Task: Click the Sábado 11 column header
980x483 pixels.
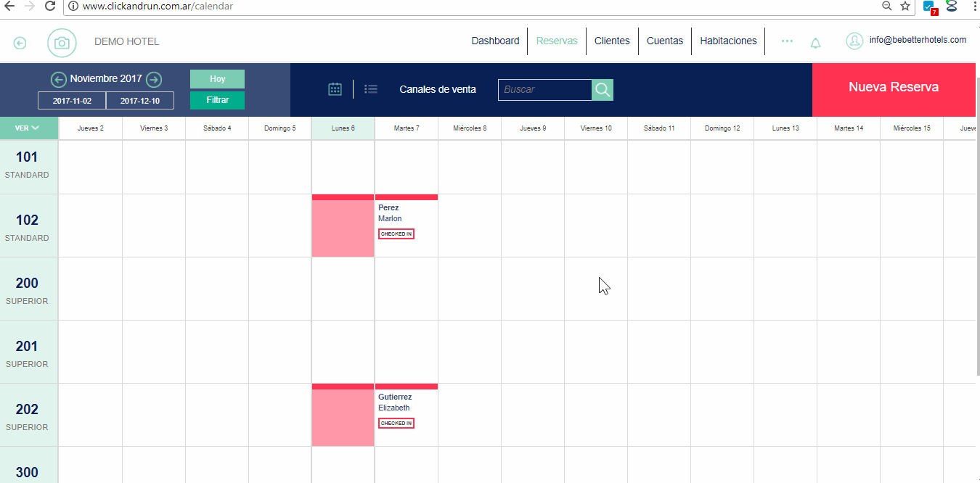Action: pos(659,128)
